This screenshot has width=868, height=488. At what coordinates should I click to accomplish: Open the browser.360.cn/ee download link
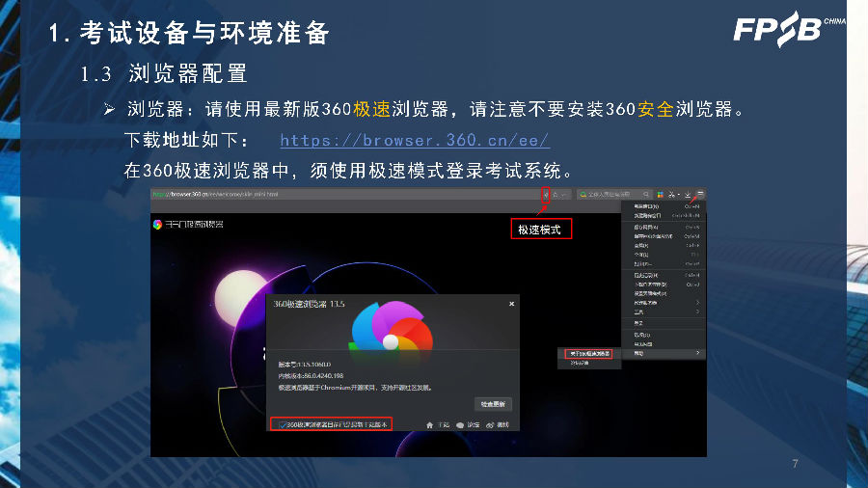415,140
